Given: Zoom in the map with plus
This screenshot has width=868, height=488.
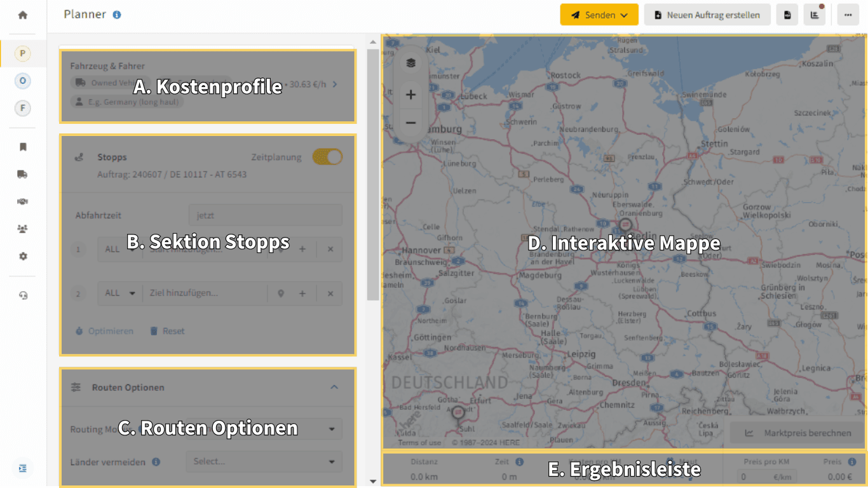Looking at the screenshot, I should coord(410,95).
